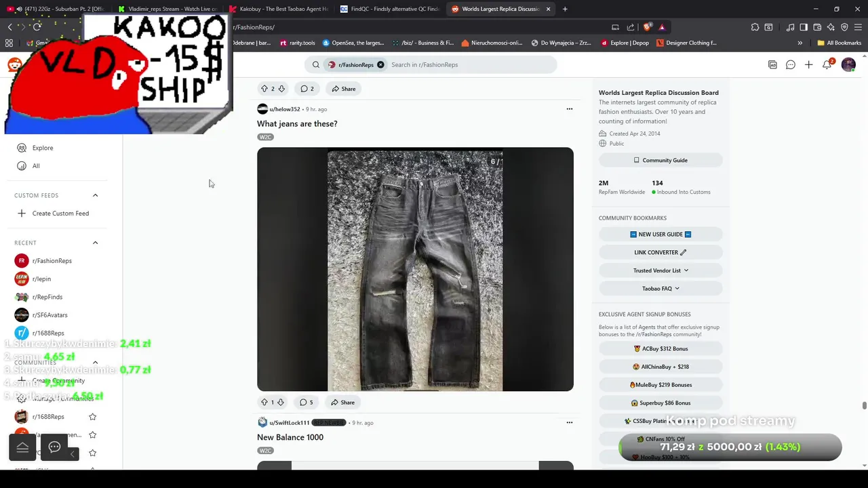Screen dimensions: 868x488
Task: Open r/RepFinds from the Recent list
Action: click(47, 297)
